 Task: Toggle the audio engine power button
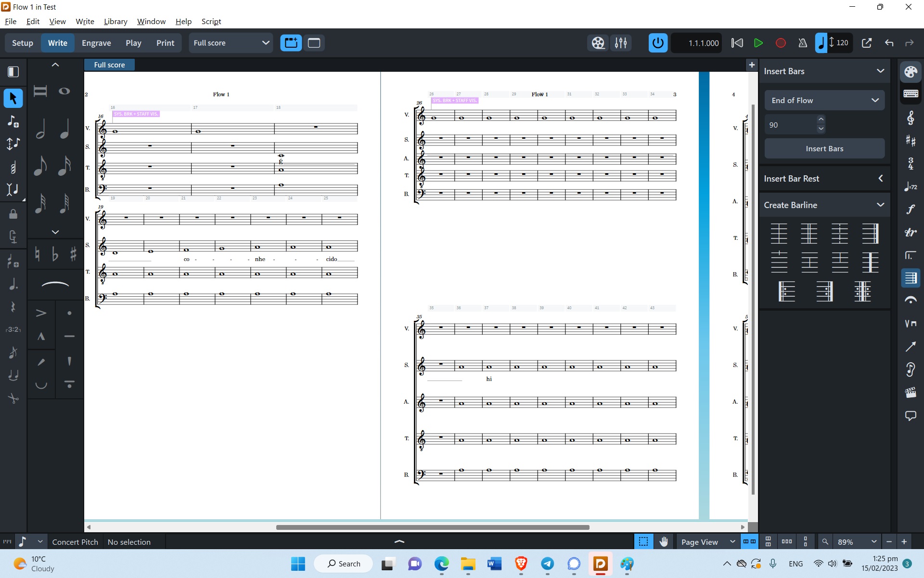(657, 43)
